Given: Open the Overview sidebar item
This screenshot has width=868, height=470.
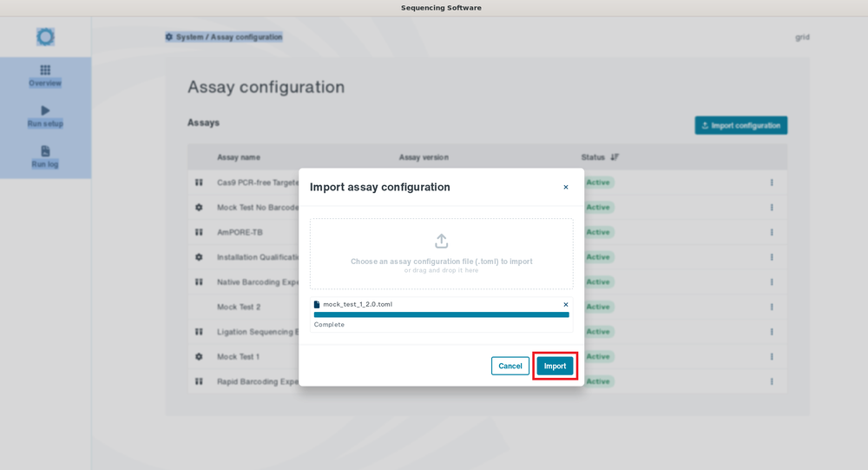Looking at the screenshot, I should click(45, 76).
